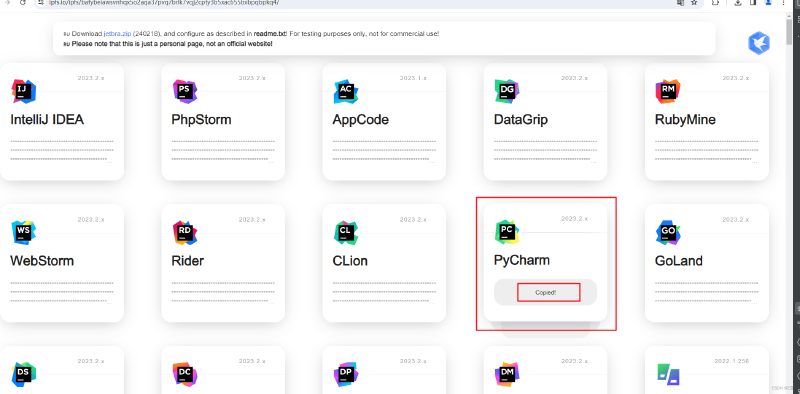Select the AppCode title text
This screenshot has height=394, width=800.
pos(361,120)
